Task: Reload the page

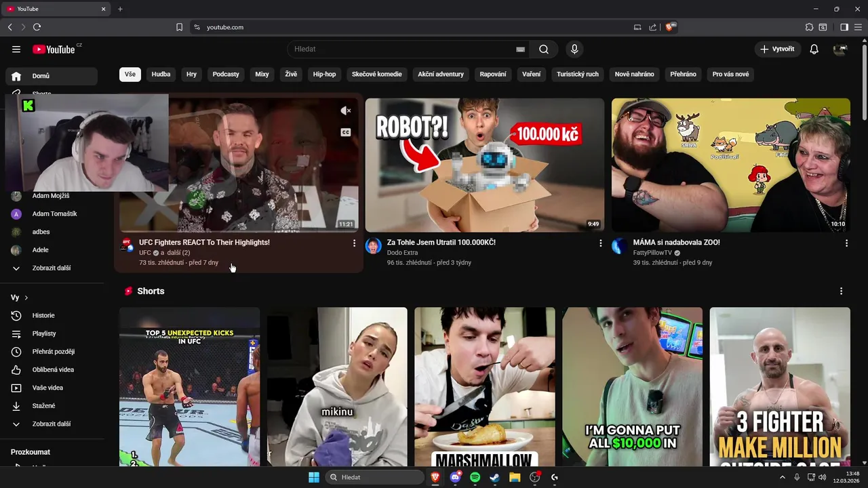Action: pyautogui.click(x=37, y=27)
